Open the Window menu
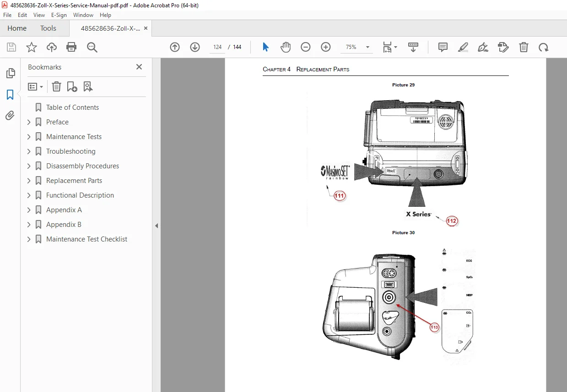Image resolution: width=567 pixels, height=392 pixels. [83, 15]
